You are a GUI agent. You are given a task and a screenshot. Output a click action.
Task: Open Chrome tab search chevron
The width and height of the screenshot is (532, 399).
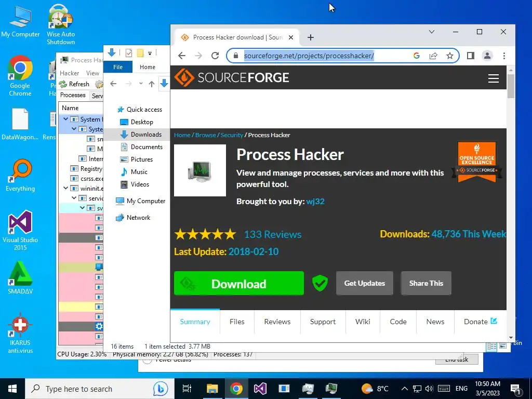click(432, 32)
